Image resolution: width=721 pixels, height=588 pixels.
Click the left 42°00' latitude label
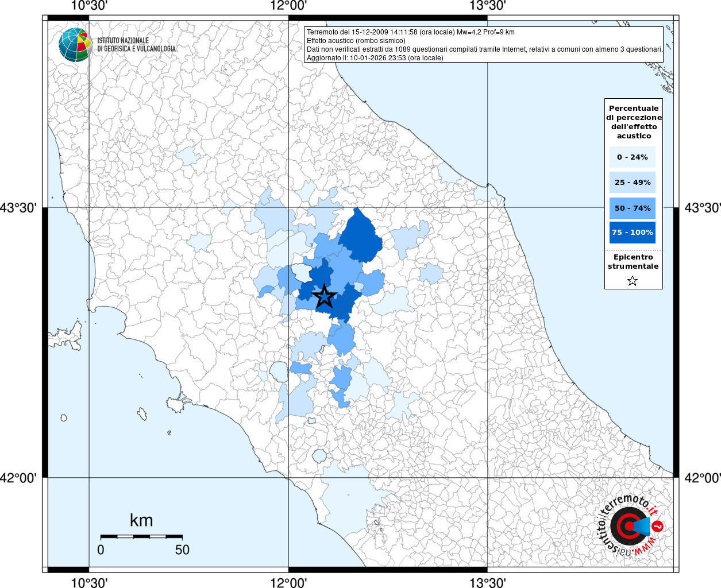point(18,477)
